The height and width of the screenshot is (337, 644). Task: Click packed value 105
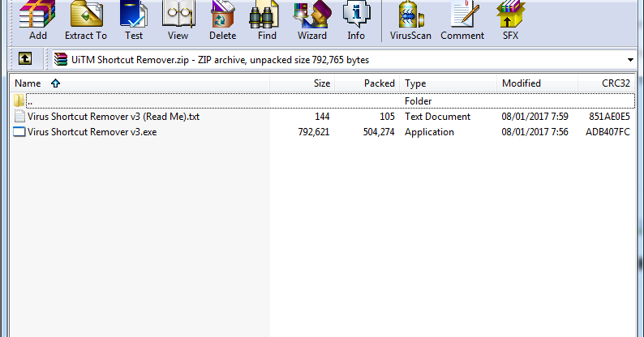click(x=387, y=117)
